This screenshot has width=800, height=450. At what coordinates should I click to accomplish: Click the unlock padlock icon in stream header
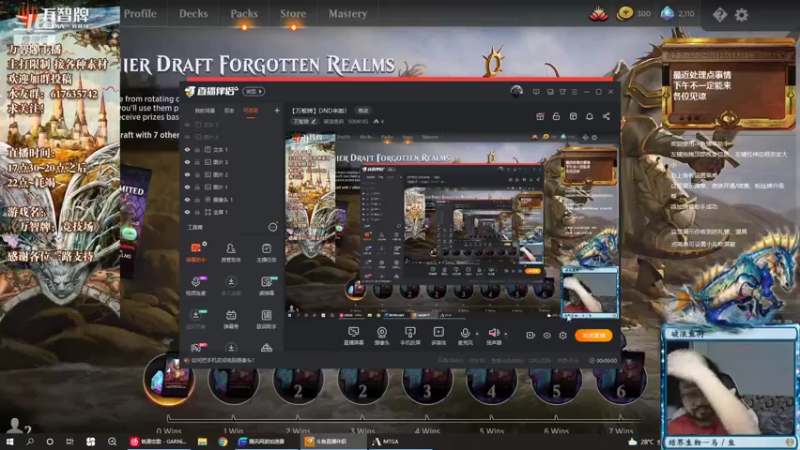pos(556,116)
